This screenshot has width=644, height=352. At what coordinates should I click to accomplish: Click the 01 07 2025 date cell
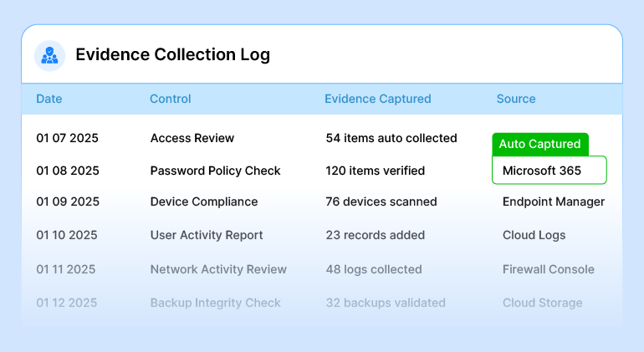point(68,138)
